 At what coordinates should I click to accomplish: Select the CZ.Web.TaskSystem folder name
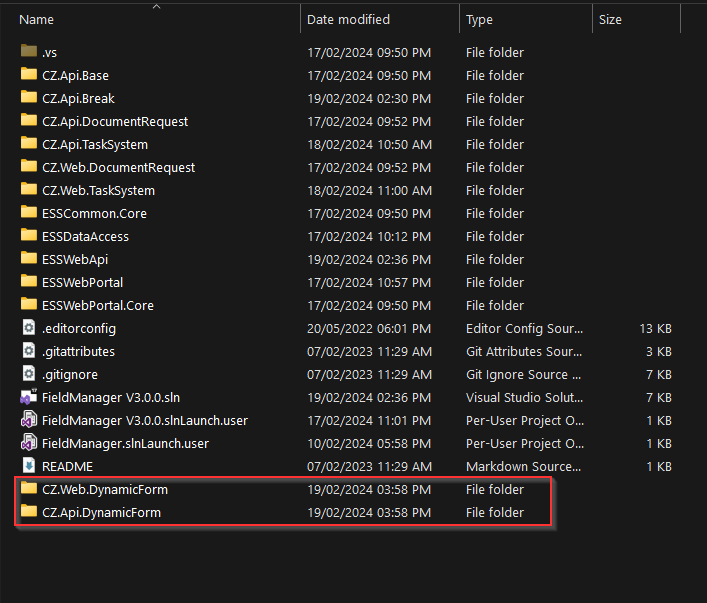[x=98, y=190]
